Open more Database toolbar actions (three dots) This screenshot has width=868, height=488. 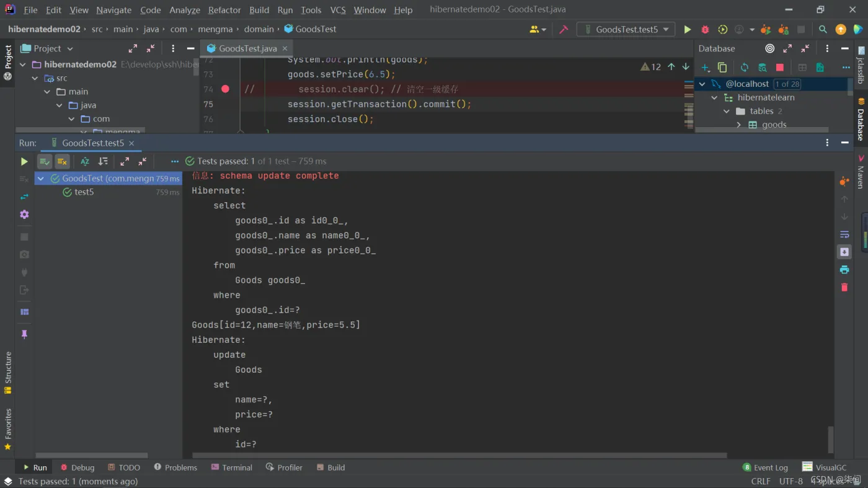(x=846, y=67)
